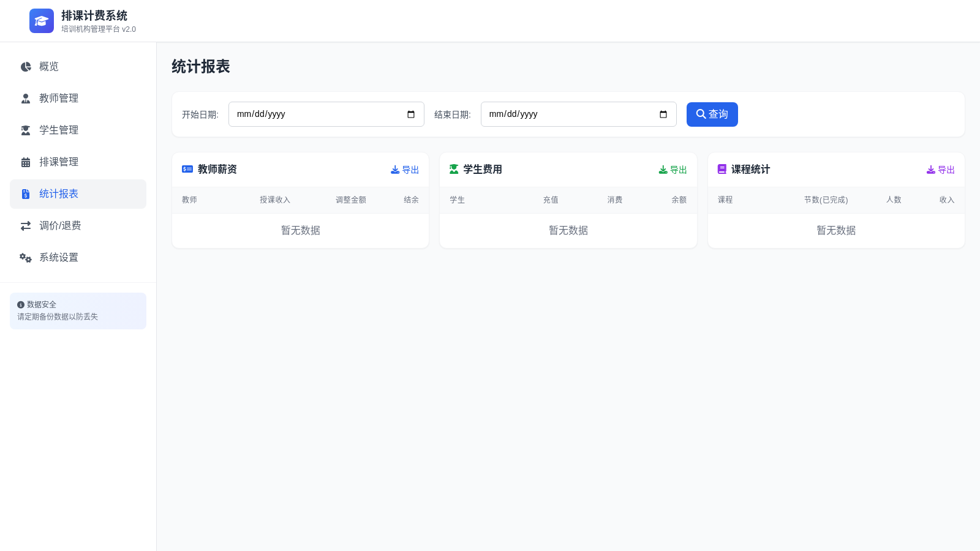Viewport: 980px width, 551px height.
Task: Click the swap arrows icon beside 调价/退费
Action: (26, 226)
